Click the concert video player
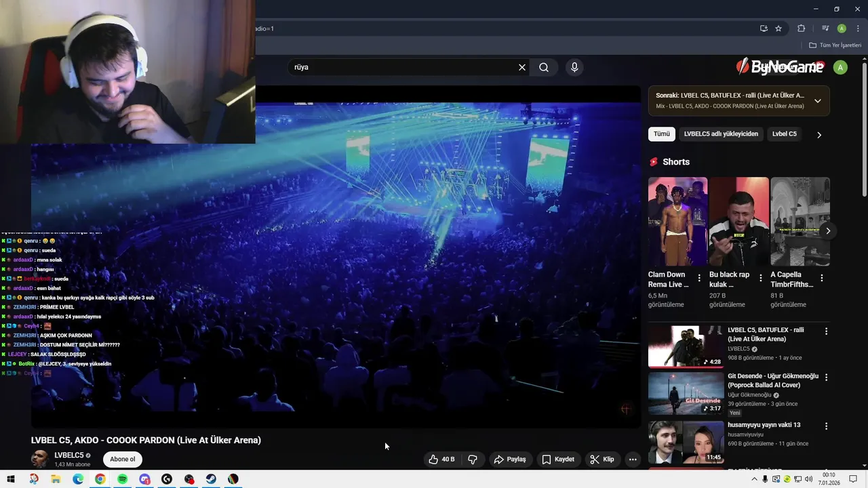 tap(336, 256)
